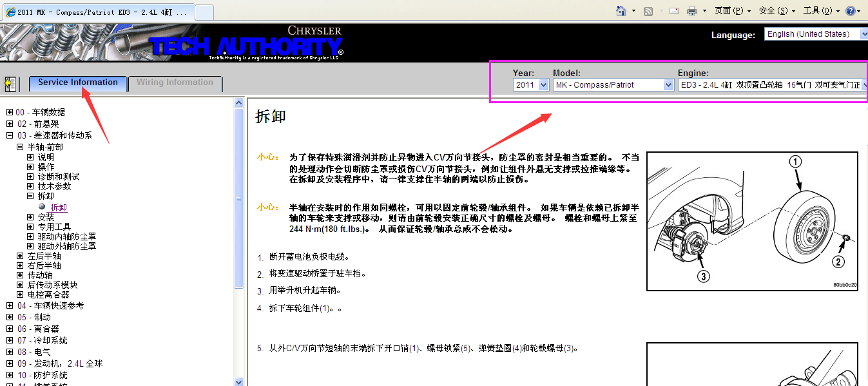This screenshot has height=386, width=868.
Task: Expand the 安装 tree node
Action: [30, 217]
